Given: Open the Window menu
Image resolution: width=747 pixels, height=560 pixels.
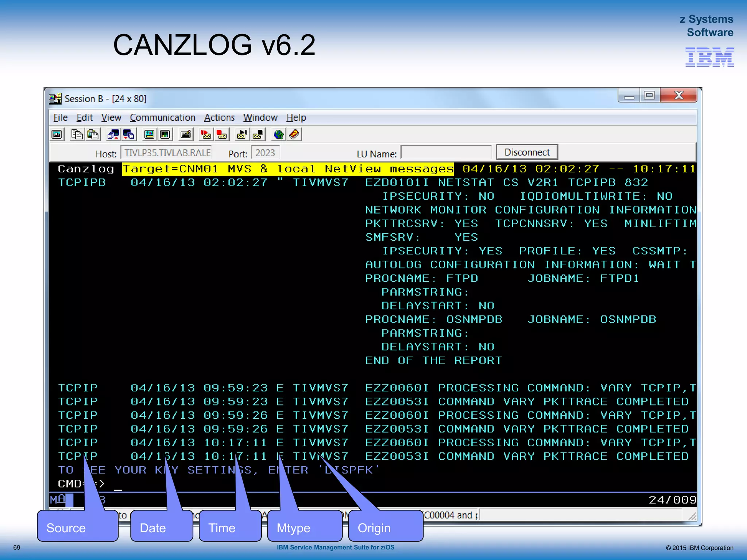Looking at the screenshot, I should 260,117.
